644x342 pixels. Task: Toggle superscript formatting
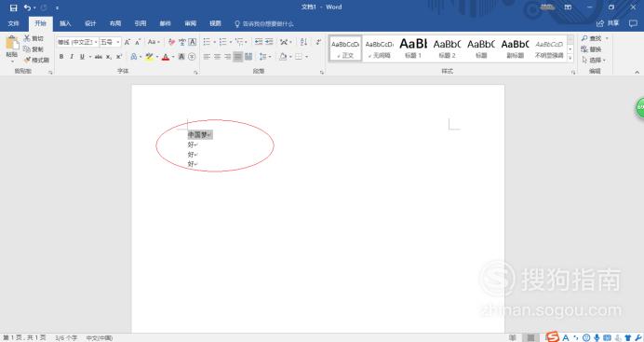119,57
